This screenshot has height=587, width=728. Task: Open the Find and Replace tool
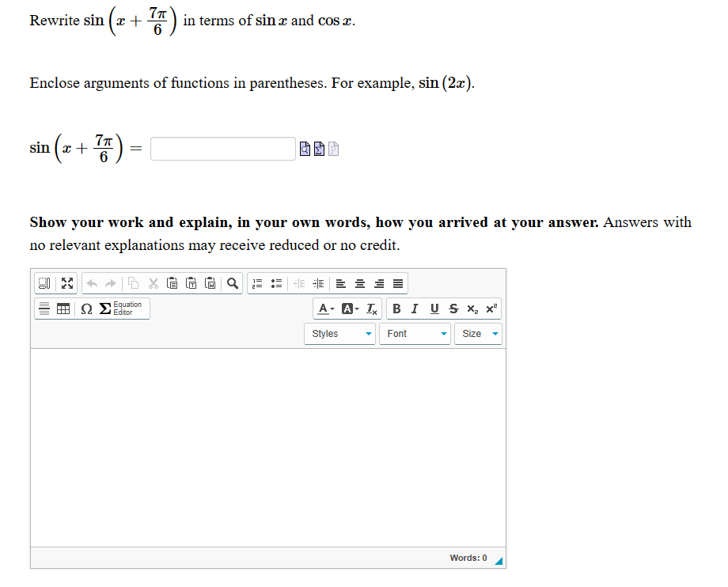coord(232,283)
